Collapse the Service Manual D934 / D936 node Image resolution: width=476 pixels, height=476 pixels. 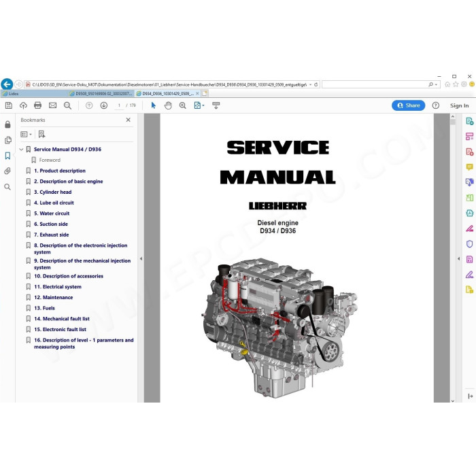pos(21,150)
